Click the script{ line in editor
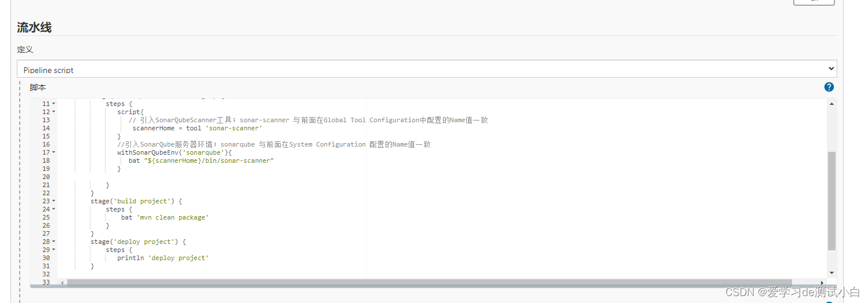Viewport: 868px width, 303px height. 130,112
